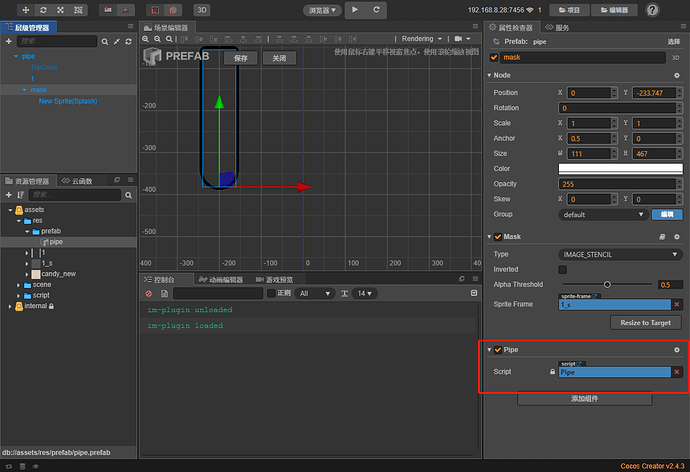Click the Node section gear icon

[677, 76]
